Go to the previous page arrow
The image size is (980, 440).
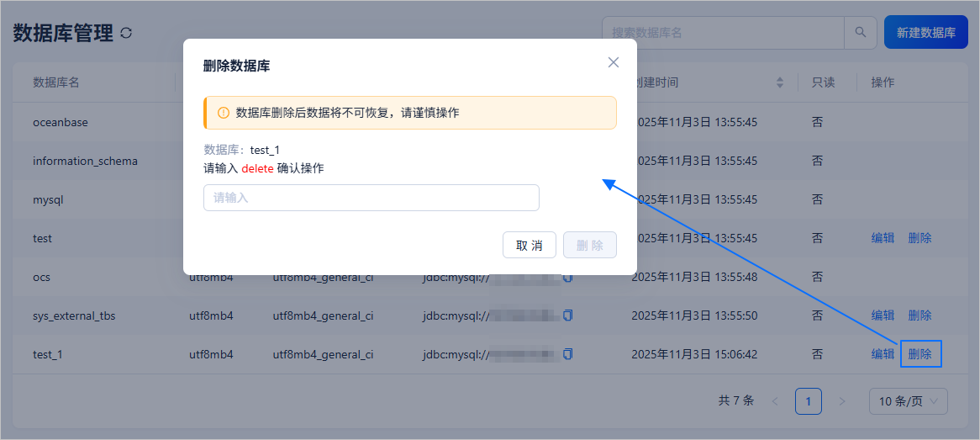click(775, 401)
